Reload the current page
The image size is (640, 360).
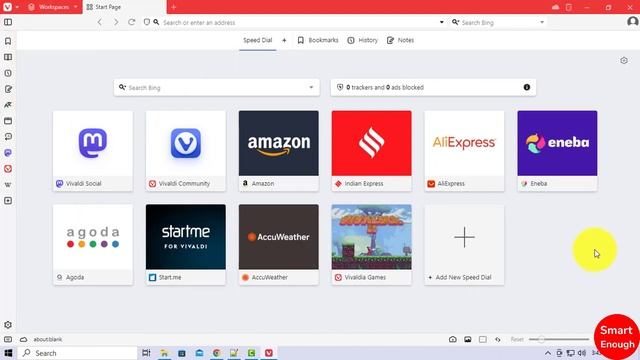[x=131, y=22]
